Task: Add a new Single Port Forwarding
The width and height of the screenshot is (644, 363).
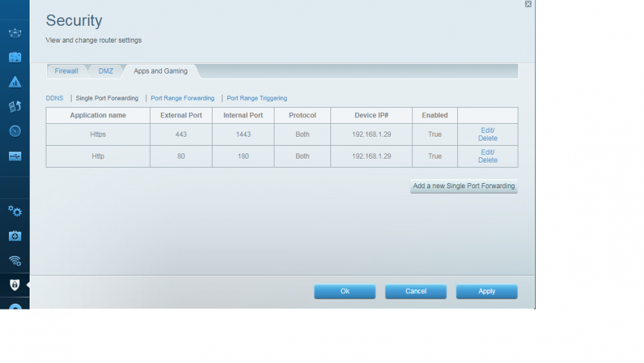Action: [x=464, y=186]
